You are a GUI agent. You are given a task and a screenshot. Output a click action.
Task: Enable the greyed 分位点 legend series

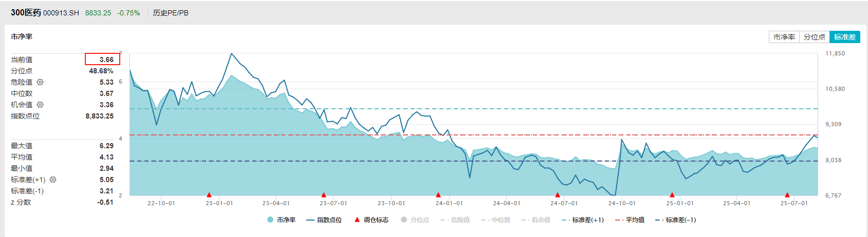click(x=415, y=220)
